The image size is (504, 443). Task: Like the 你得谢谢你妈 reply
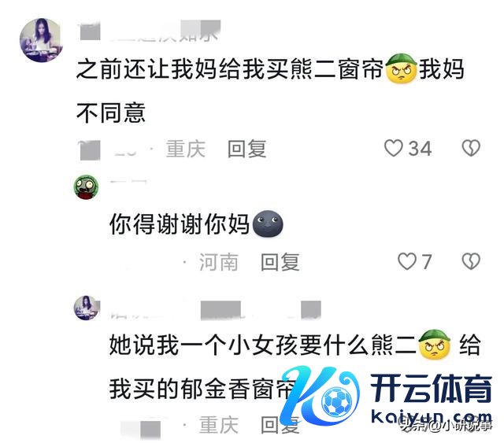(407, 261)
